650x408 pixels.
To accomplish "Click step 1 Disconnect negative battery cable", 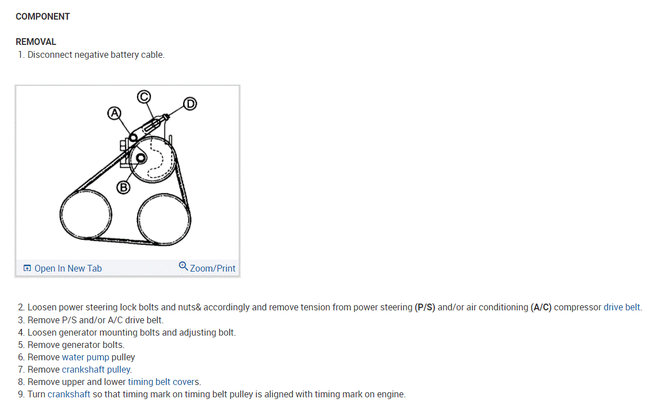I will point(91,55).
